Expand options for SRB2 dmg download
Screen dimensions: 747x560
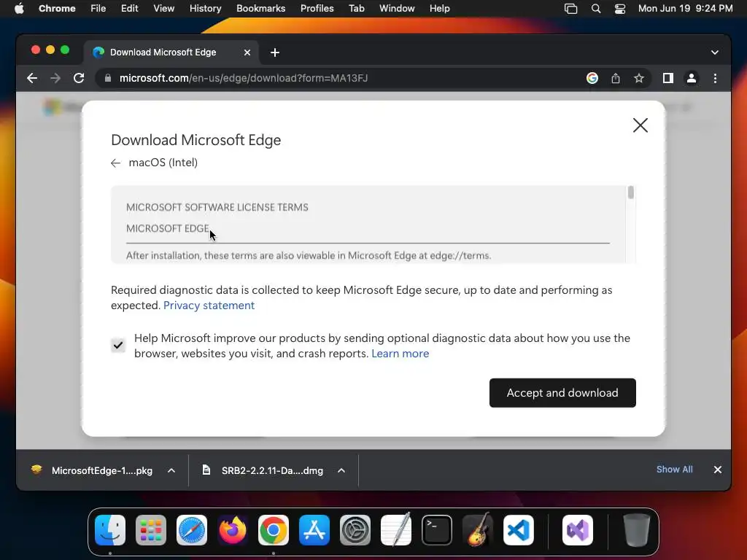coord(341,470)
